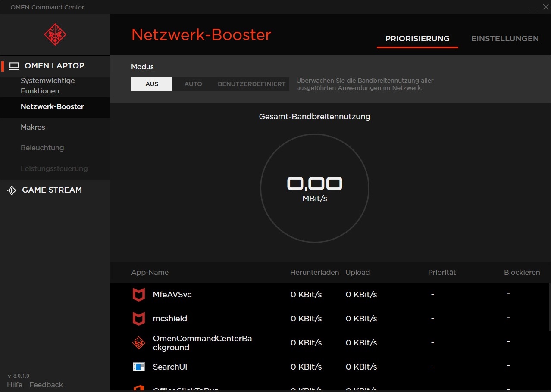Switch Modus to BENUTZERDEFINIERT
Image resolution: width=551 pixels, height=392 pixels.
(x=252, y=84)
